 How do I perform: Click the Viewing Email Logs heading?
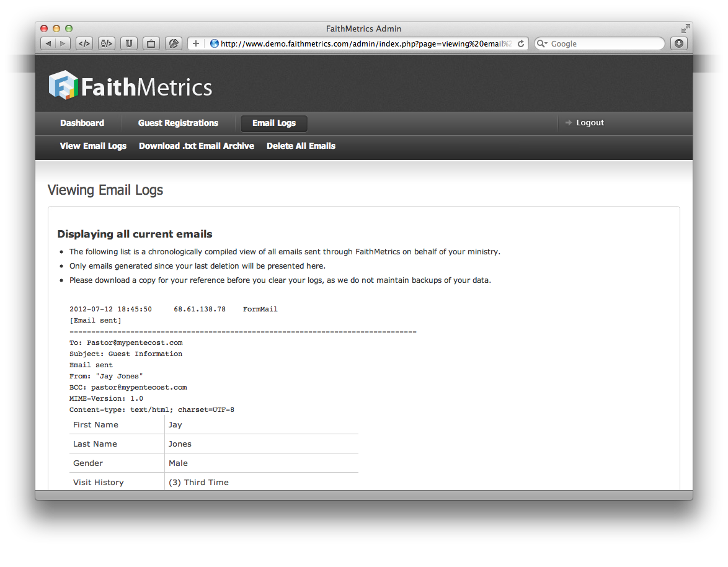click(105, 190)
